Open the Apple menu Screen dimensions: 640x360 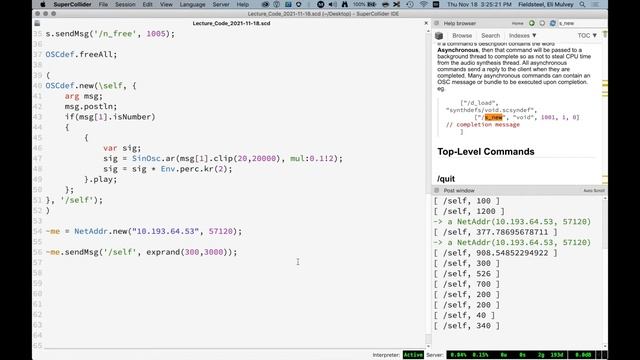point(42,4)
